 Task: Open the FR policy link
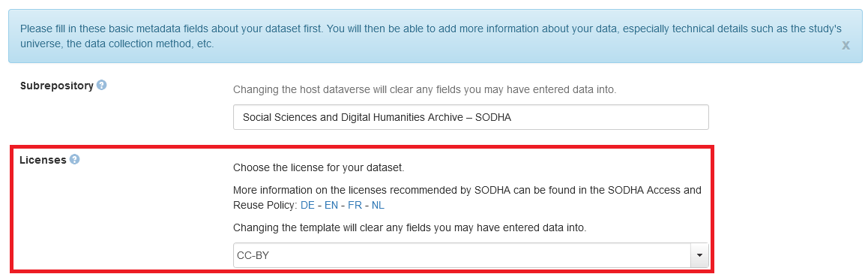pyautogui.click(x=355, y=205)
